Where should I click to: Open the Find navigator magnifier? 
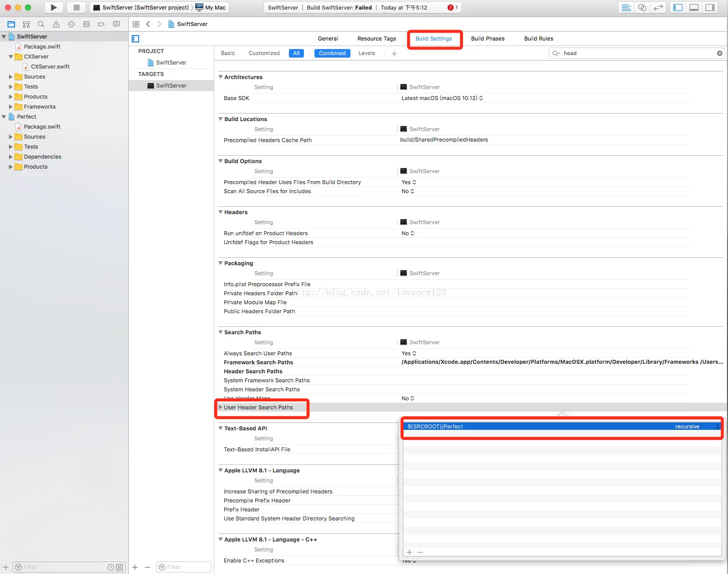41,24
